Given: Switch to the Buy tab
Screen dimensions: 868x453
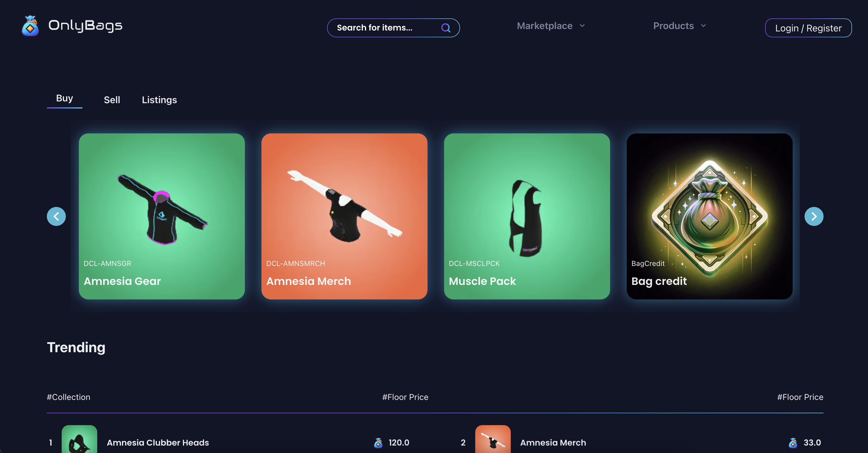Looking at the screenshot, I should pos(64,98).
